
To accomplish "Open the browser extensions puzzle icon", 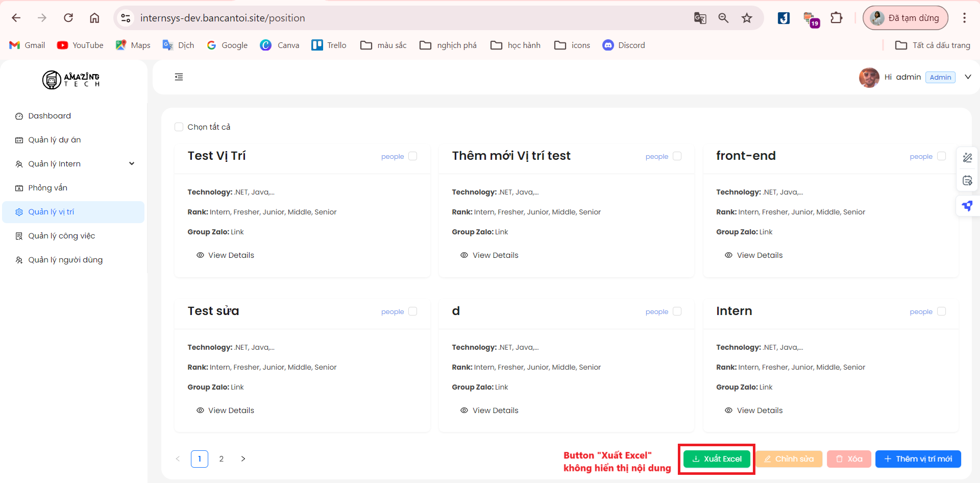I will click(836, 18).
